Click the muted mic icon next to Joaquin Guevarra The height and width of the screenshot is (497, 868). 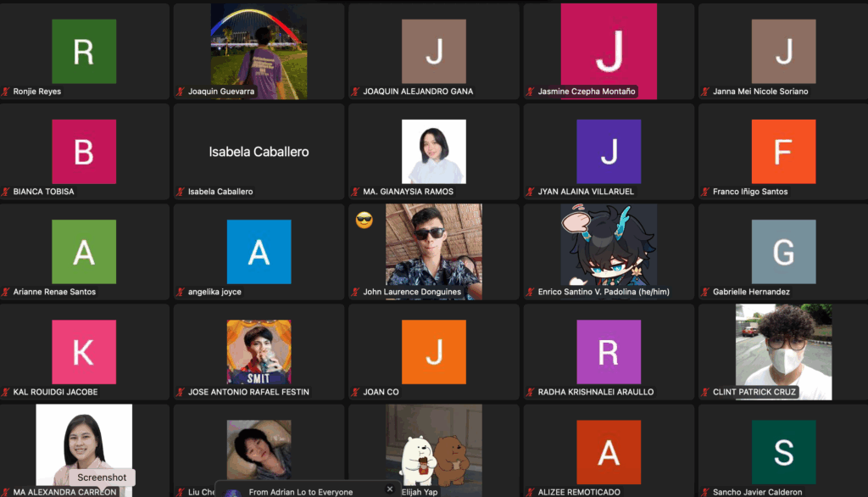(x=181, y=92)
